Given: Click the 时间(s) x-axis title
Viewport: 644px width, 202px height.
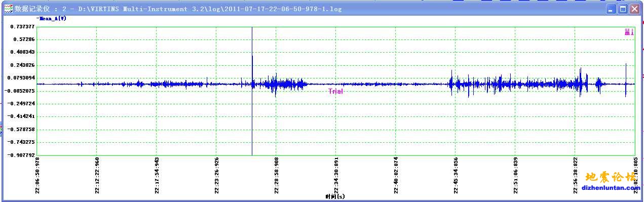Looking at the screenshot, I should point(335,196).
